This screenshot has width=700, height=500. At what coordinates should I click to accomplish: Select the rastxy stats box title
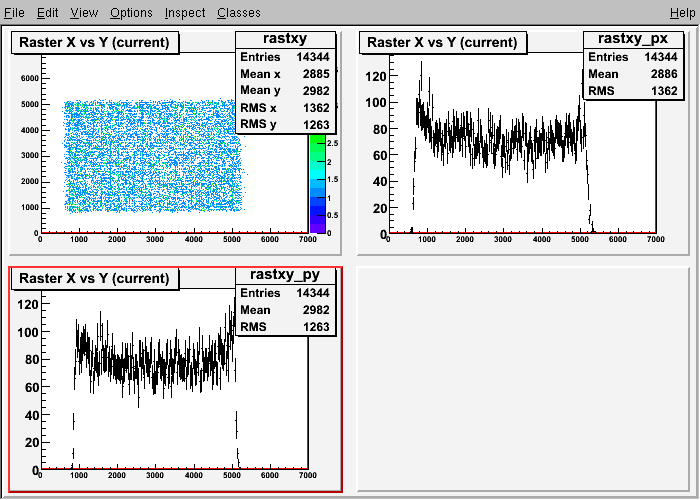(285, 39)
